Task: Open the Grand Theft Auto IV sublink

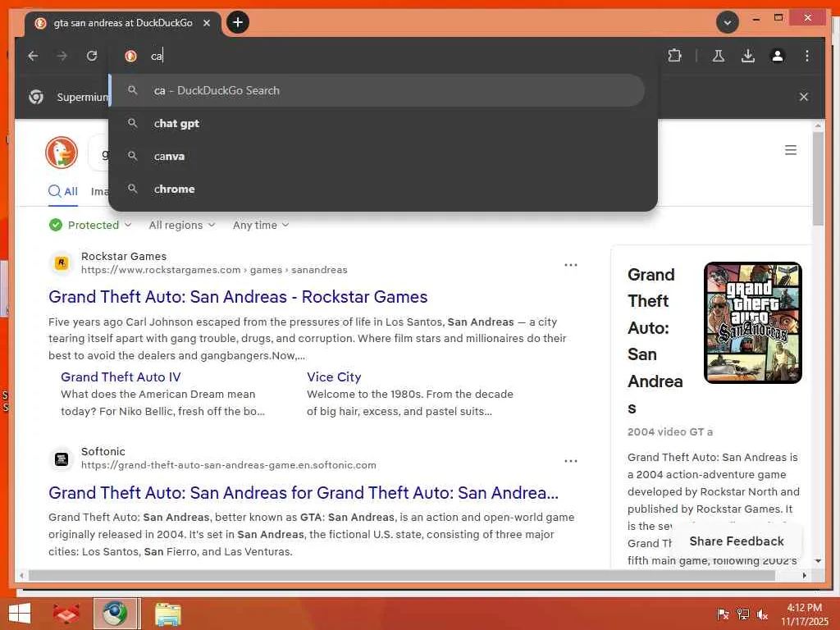Action: coord(121,377)
